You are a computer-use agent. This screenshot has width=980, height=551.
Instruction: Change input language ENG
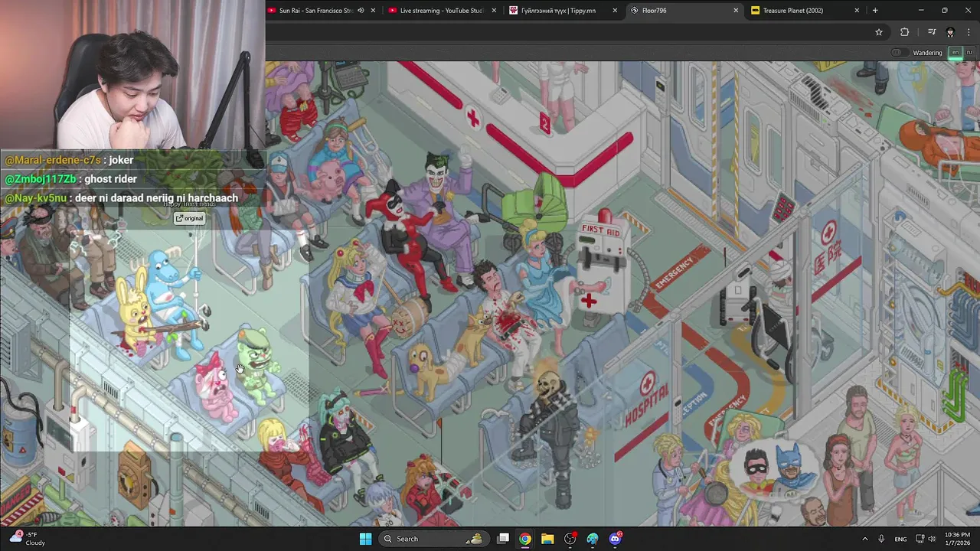click(900, 539)
